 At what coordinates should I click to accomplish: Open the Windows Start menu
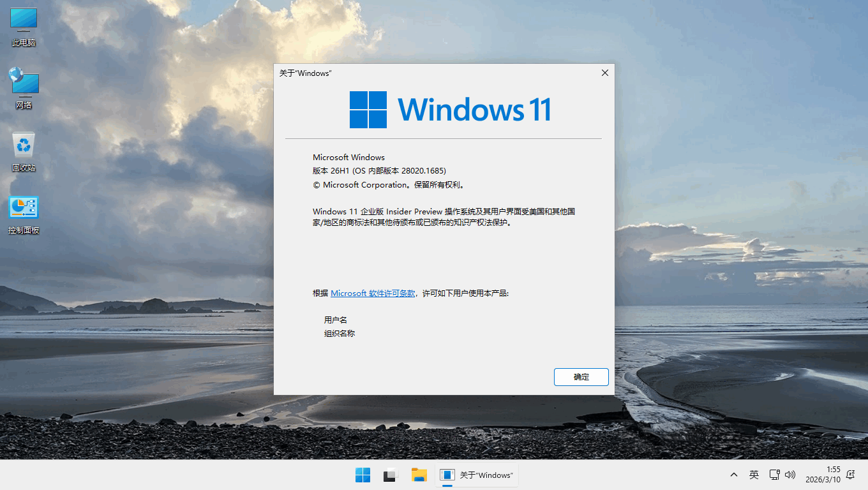click(x=363, y=475)
